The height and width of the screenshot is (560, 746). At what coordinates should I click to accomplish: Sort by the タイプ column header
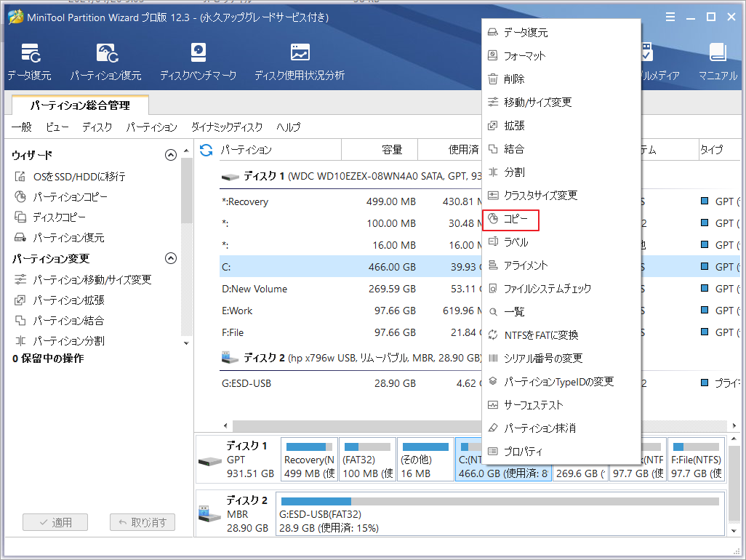coord(719,150)
